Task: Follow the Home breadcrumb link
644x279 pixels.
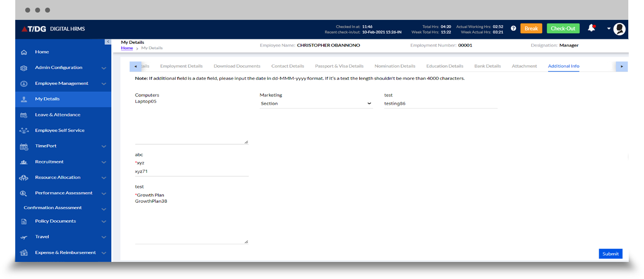Action: pos(127,48)
